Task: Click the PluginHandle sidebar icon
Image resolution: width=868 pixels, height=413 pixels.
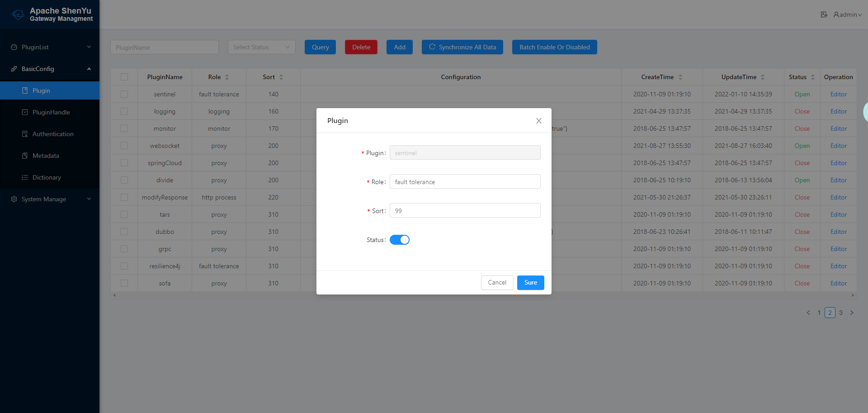Action: 25,112
